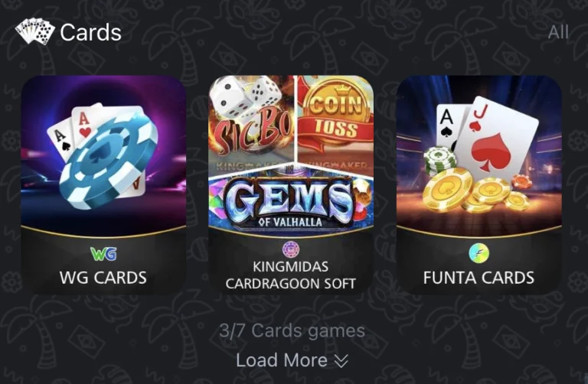Expand the list with Load More
Image resolution: width=588 pixels, height=384 pixels.
coord(292,360)
